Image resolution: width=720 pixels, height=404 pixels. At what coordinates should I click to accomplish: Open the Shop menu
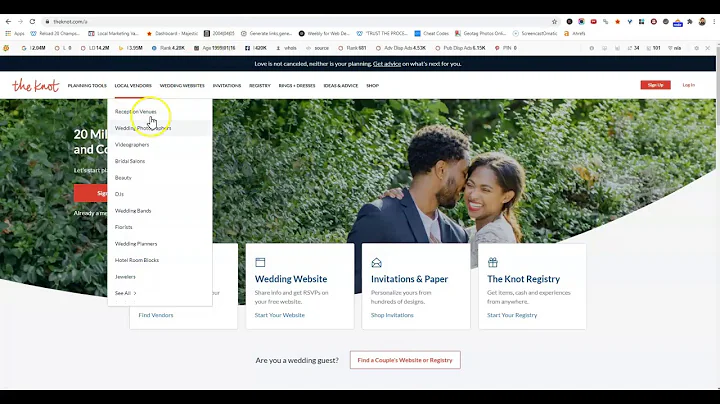pos(372,86)
